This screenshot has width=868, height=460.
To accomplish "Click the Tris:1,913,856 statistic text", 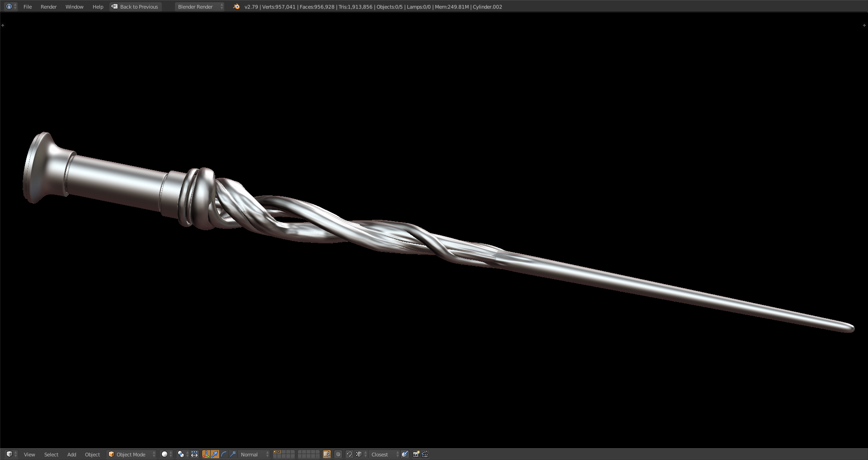I will click(x=355, y=7).
